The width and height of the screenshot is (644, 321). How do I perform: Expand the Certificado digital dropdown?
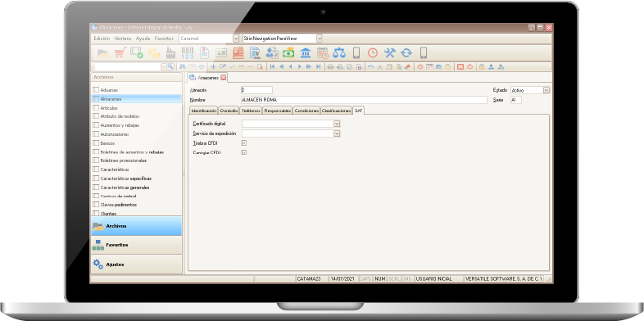coord(337,124)
